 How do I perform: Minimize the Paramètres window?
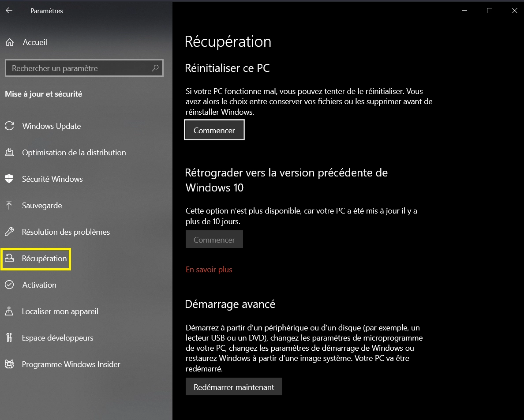pyautogui.click(x=464, y=11)
